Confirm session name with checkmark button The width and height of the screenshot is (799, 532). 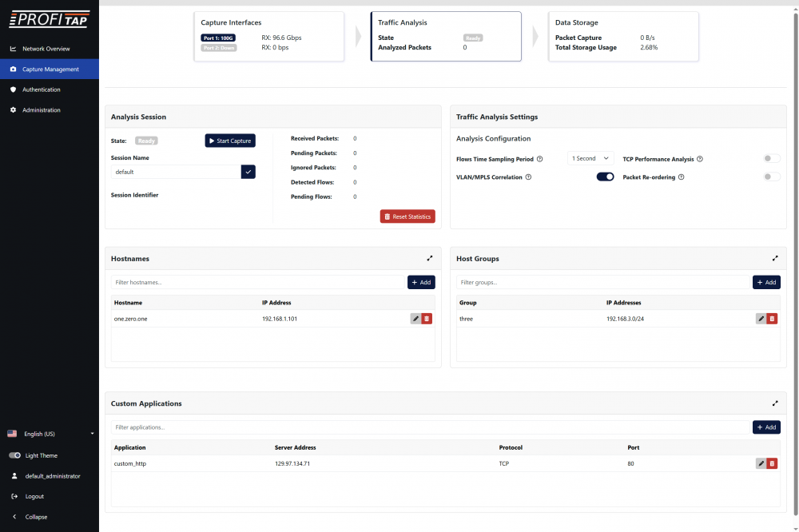(x=248, y=172)
